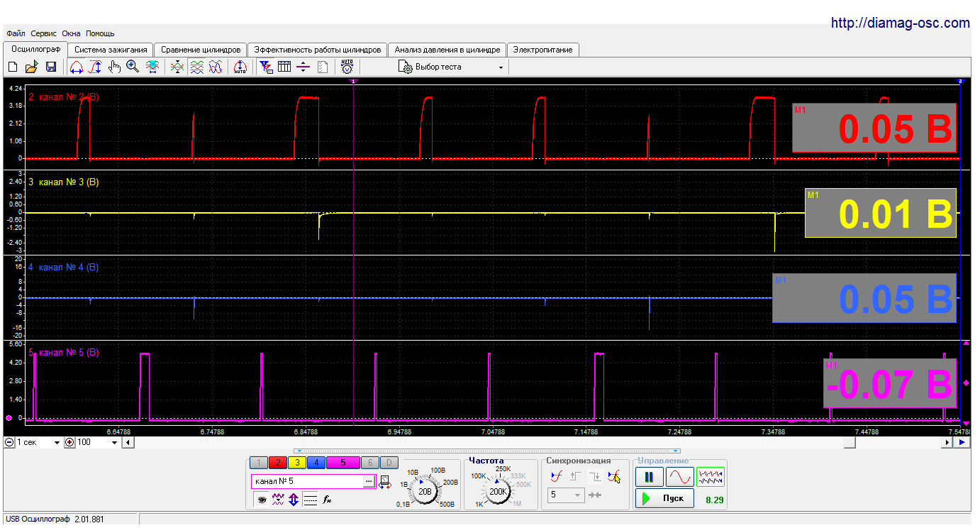This screenshot has height=528, width=980.
Task: Click the mixed sine waveforms icon
Action: pyautogui.click(x=216, y=67)
